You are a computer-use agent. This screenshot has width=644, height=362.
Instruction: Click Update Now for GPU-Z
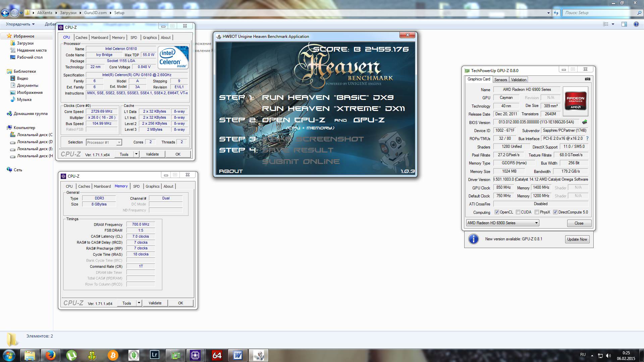coord(577,239)
